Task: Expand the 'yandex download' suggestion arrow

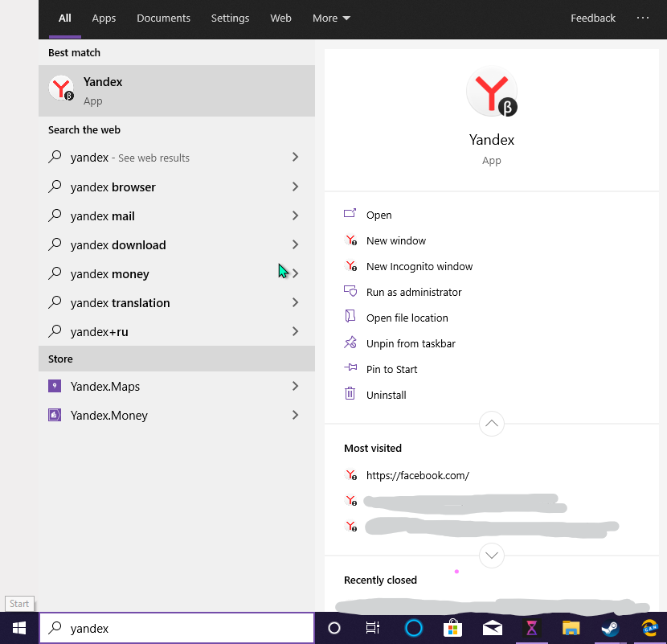Action: (295, 244)
